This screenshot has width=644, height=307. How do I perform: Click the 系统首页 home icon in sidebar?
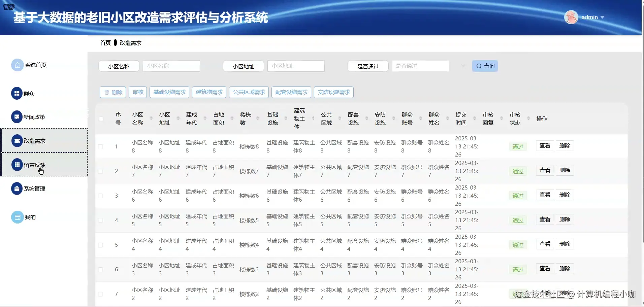click(18, 65)
